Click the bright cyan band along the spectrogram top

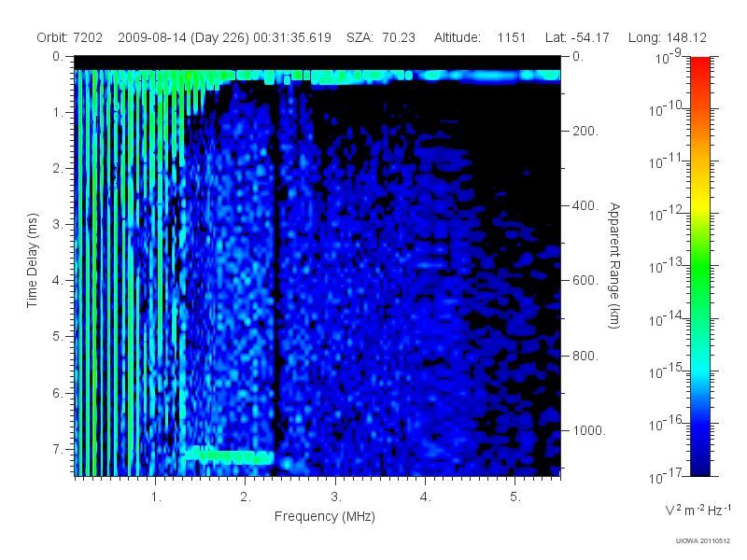tap(317, 76)
